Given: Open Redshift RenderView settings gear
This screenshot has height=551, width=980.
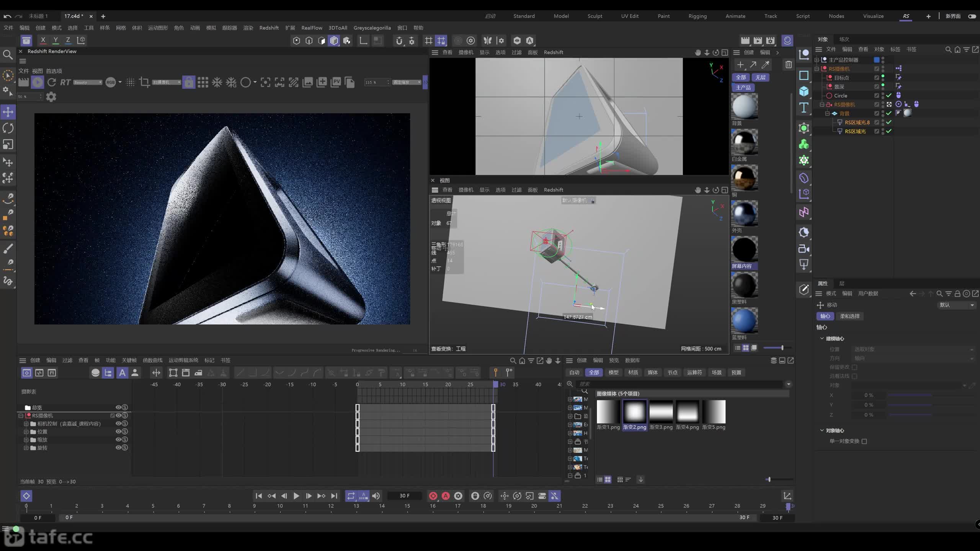Looking at the screenshot, I should [51, 97].
